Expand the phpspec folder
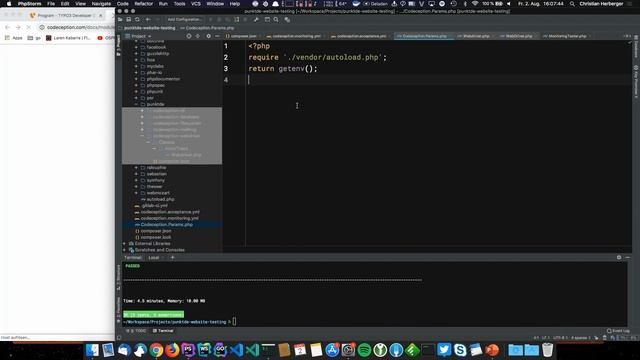The height and width of the screenshot is (360, 640). (136, 85)
